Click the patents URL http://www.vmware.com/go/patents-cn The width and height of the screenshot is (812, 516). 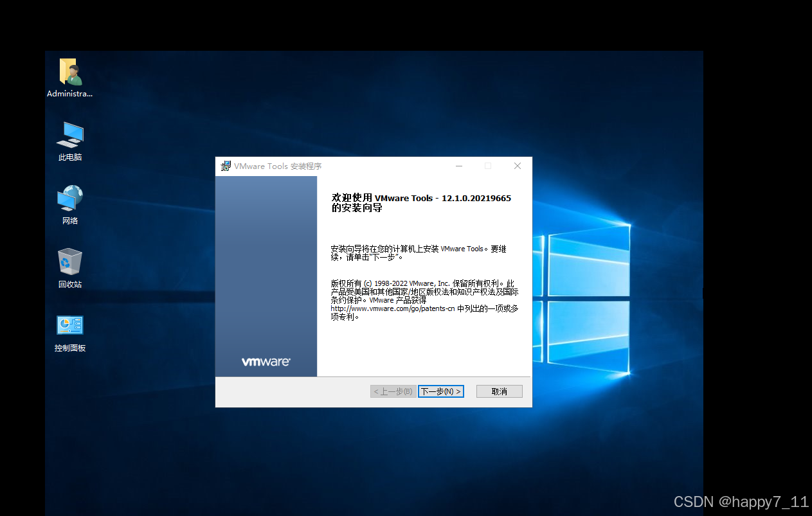tap(392, 308)
